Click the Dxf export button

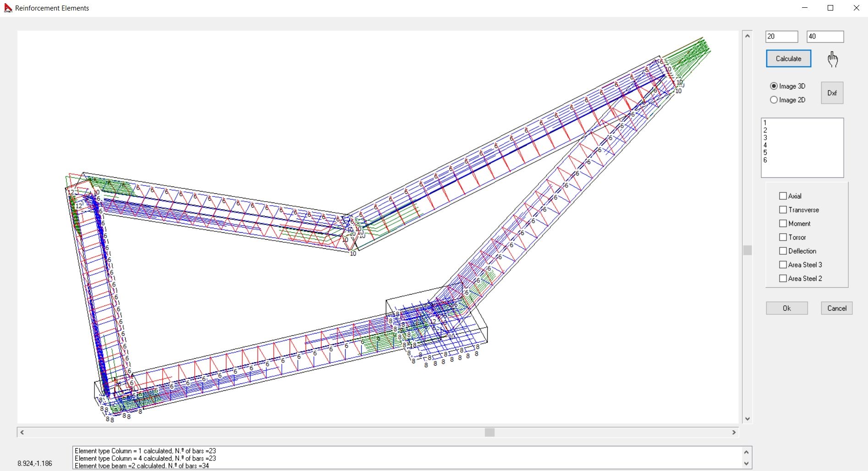(832, 93)
